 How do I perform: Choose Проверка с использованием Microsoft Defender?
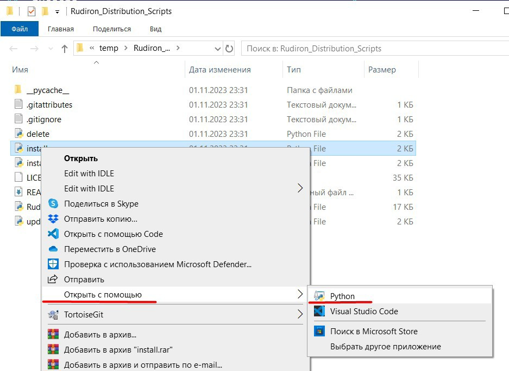(x=158, y=264)
